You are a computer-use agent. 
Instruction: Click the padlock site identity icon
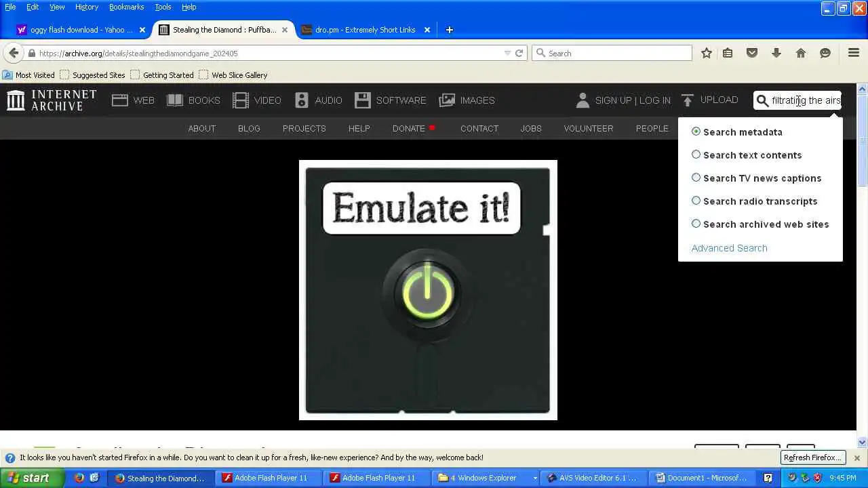pyautogui.click(x=31, y=53)
